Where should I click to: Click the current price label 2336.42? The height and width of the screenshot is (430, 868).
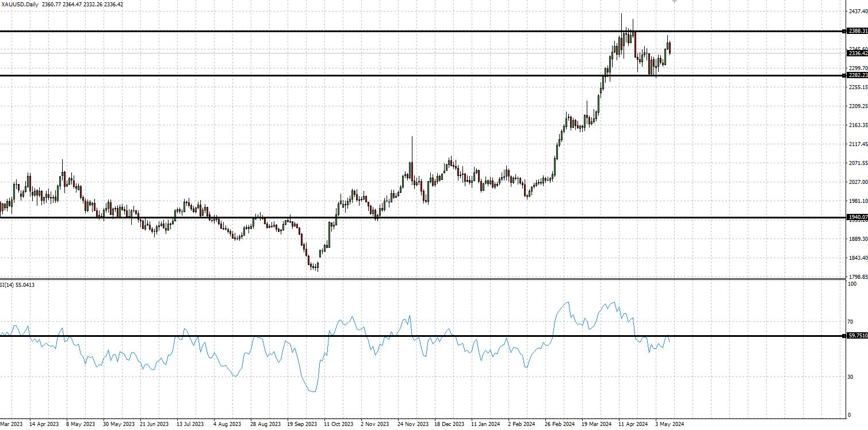point(857,53)
